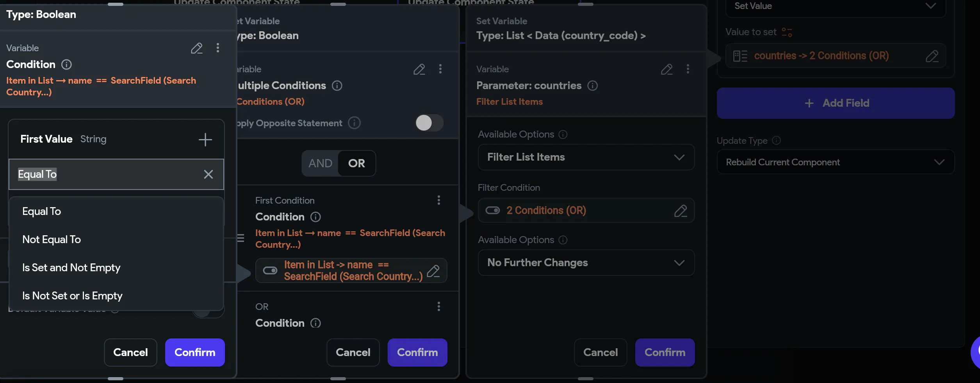Open the Rebuild Current Component dropdown
The image size is (980, 383).
(x=835, y=162)
